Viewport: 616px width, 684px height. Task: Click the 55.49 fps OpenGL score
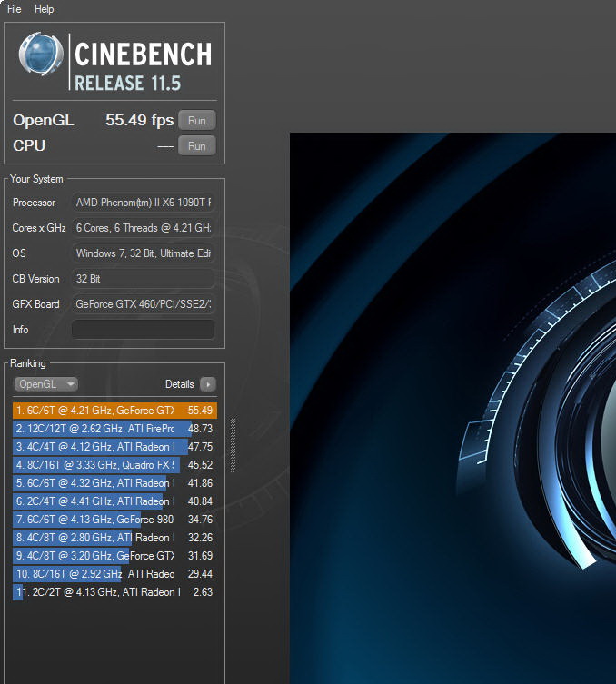139,120
